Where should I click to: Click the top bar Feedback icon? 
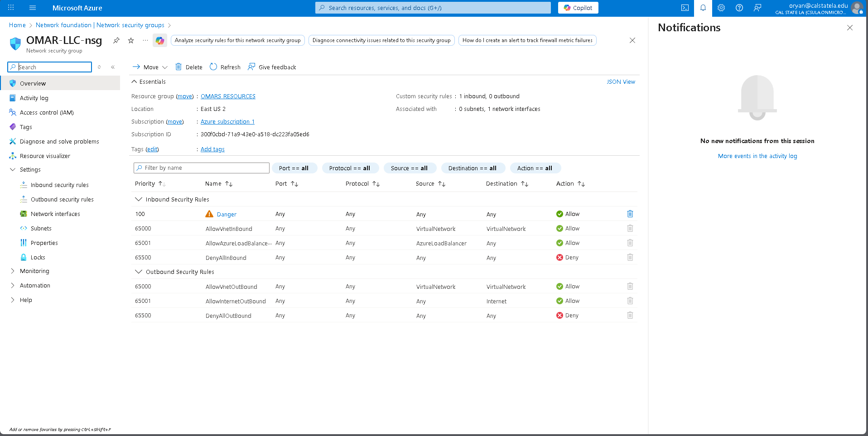click(757, 8)
